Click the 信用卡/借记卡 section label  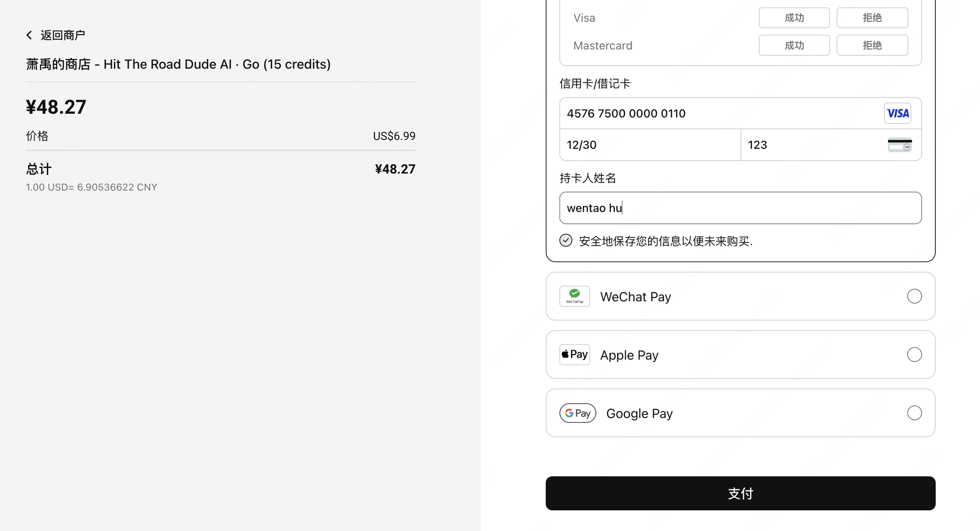(595, 83)
